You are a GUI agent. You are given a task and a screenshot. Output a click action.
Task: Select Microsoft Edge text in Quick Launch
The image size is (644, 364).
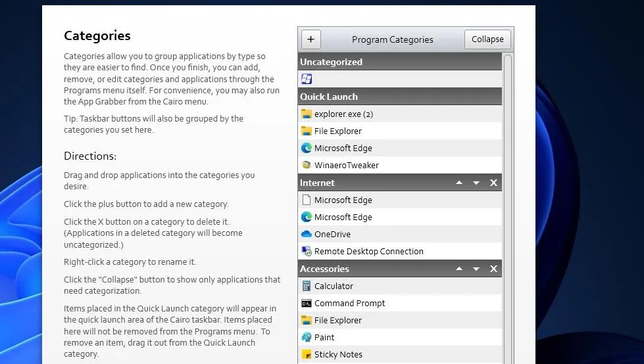pos(343,148)
